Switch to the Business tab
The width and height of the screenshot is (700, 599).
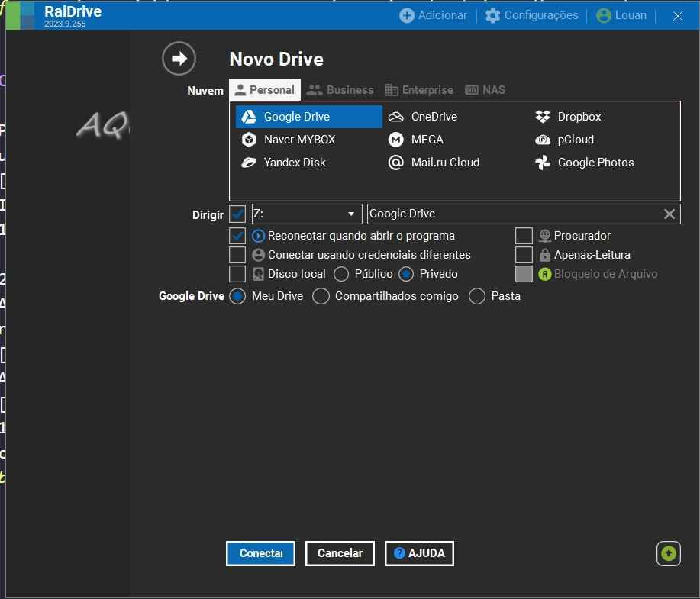click(x=340, y=90)
